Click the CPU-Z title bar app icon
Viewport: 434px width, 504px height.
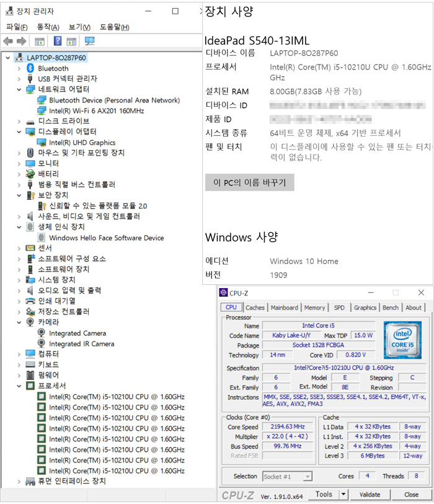(223, 293)
